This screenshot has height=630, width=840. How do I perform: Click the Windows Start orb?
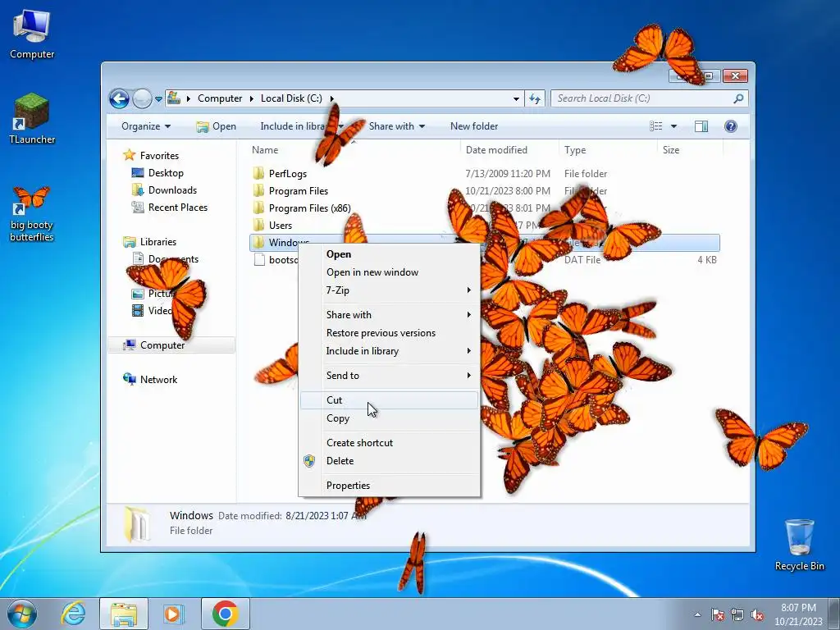point(22,614)
